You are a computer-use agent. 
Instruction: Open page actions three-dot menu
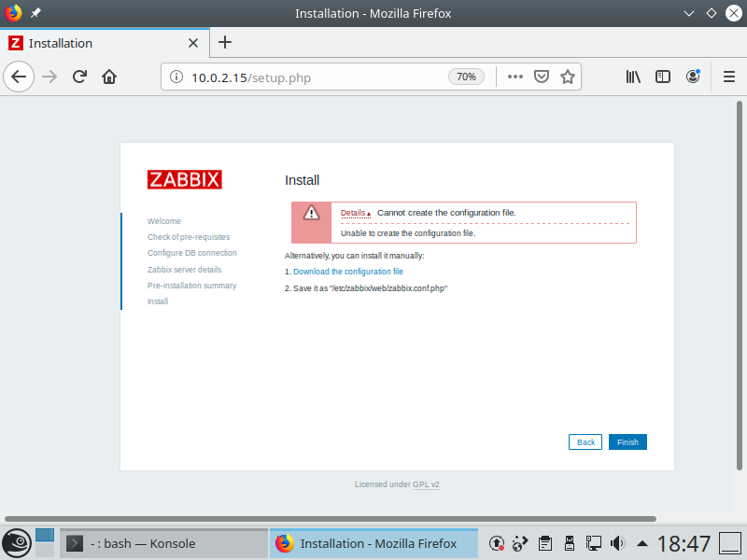pos(515,77)
